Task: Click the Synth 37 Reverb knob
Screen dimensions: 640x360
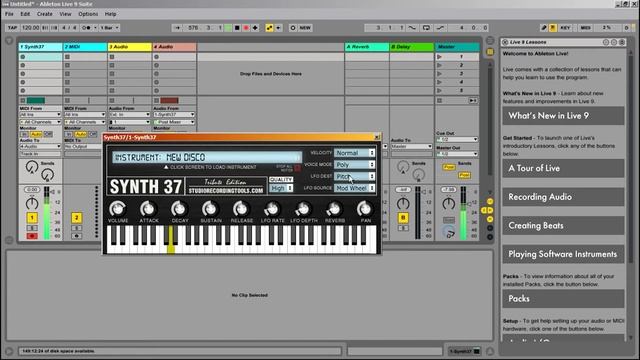Action: tap(334, 209)
